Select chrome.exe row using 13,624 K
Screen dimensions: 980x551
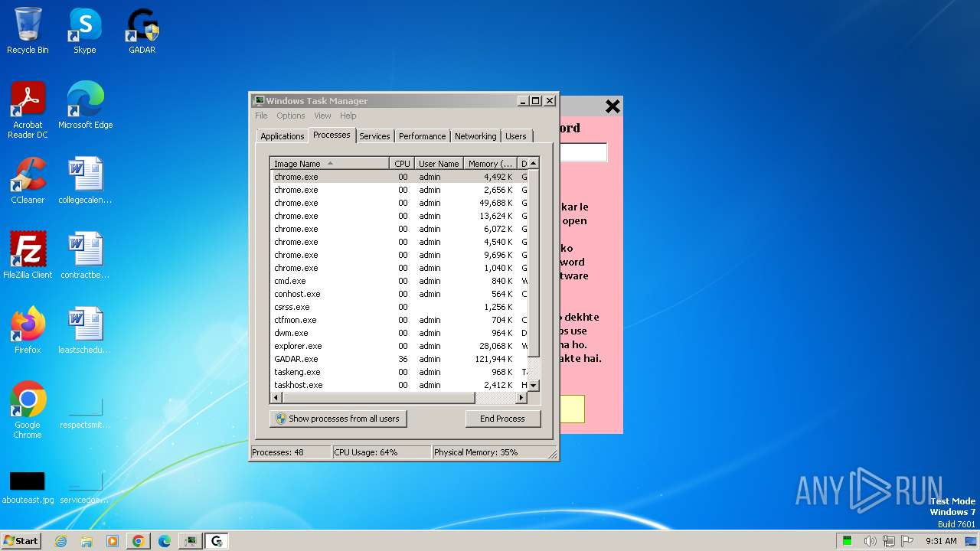tap(399, 216)
